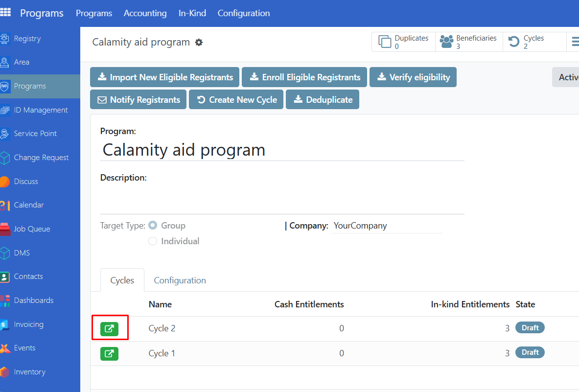The image size is (579, 392).
Task: Open Dashboards from the sidebar
Action: pos(33,300)
